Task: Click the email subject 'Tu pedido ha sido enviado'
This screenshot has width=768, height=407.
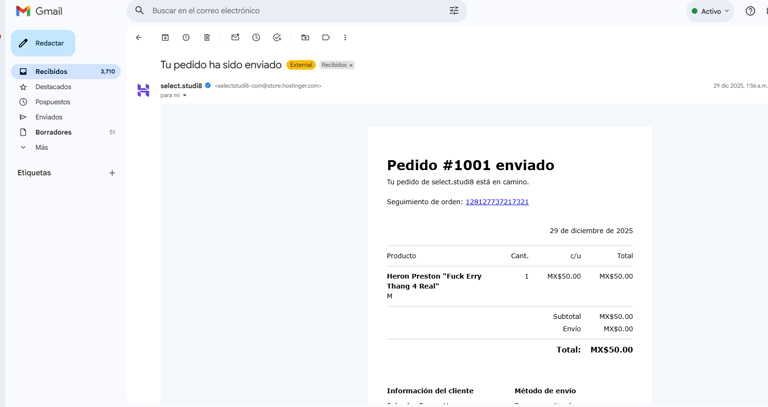Action: point(221,65)
